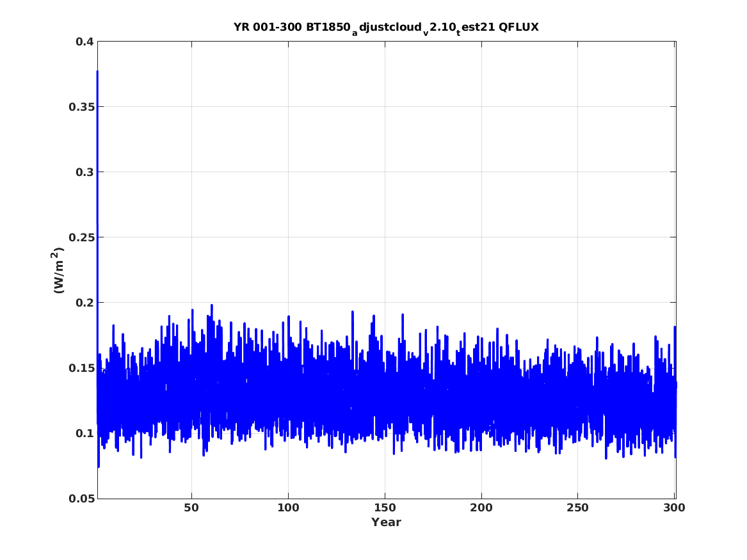747x560 pixels.
Task: Click the y-axis tick label 0.4
Action: click(x=84, y=42)
